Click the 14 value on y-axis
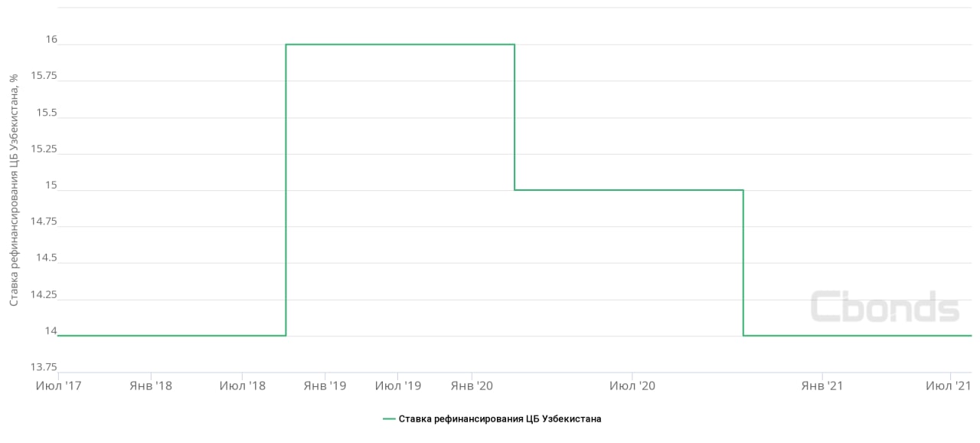980x443 pixels. pyautogui.click(x=51, y=330)
